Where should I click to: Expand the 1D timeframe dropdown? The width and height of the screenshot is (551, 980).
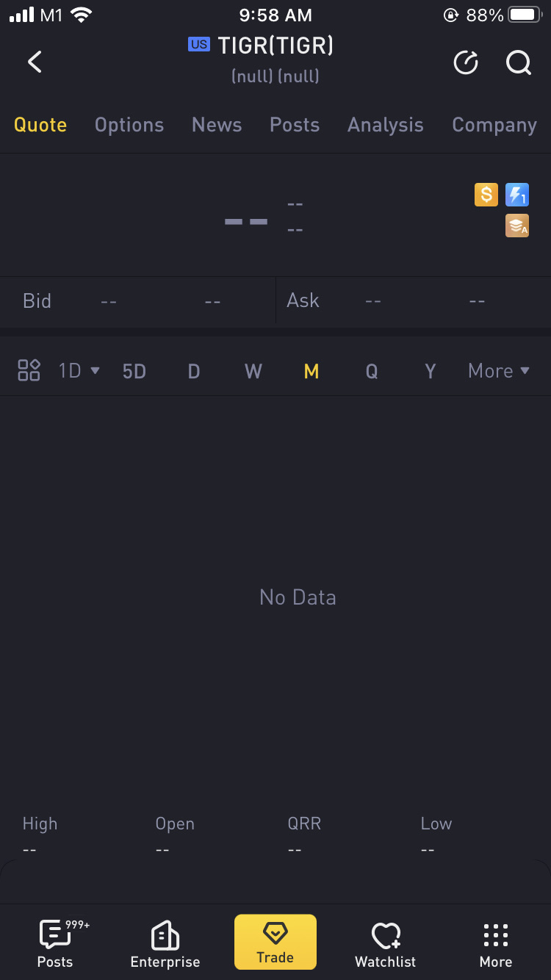(x=79, y=370)
